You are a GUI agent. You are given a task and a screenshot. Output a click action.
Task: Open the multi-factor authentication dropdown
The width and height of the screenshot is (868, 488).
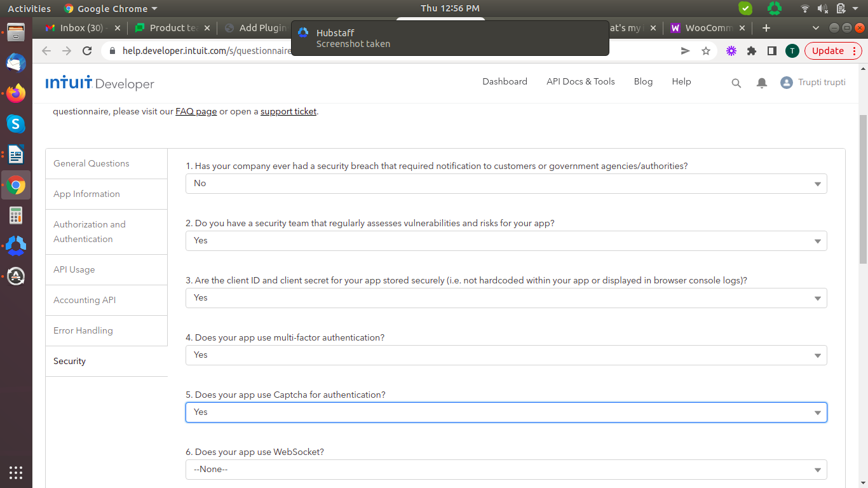point(506,355)
